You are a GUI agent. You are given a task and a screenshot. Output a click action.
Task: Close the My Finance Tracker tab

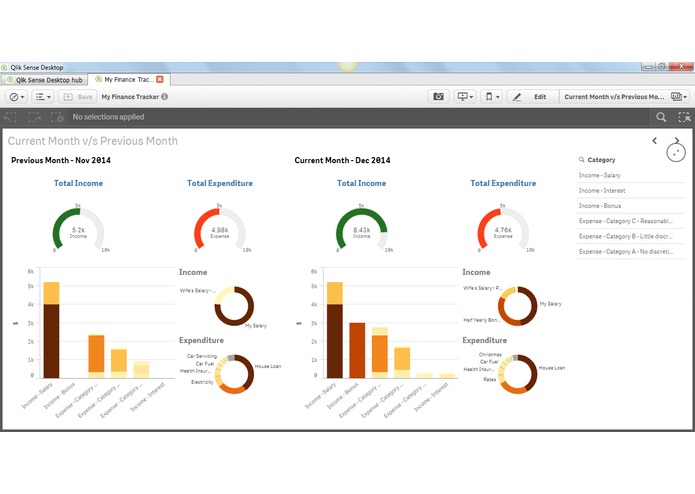coord(160,79)
